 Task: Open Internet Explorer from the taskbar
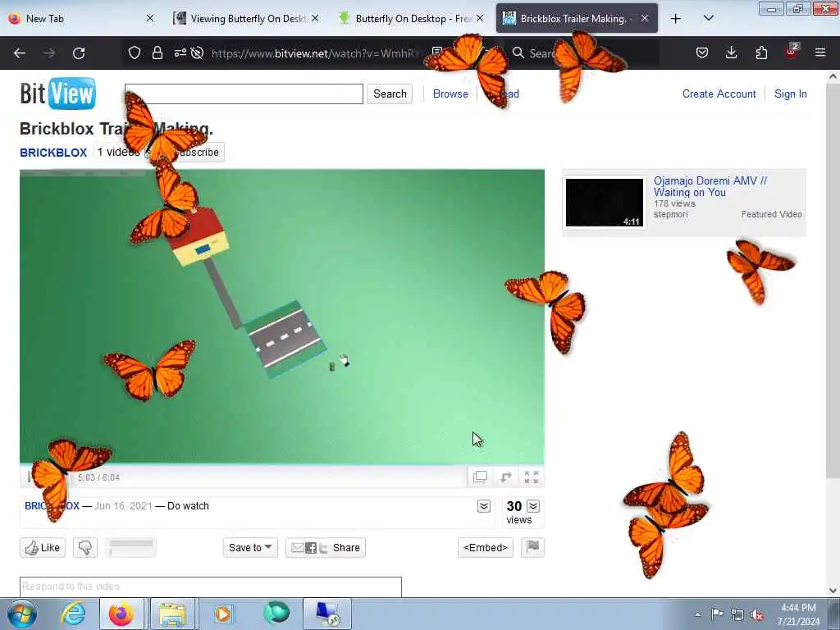click(x=73, y=614)
